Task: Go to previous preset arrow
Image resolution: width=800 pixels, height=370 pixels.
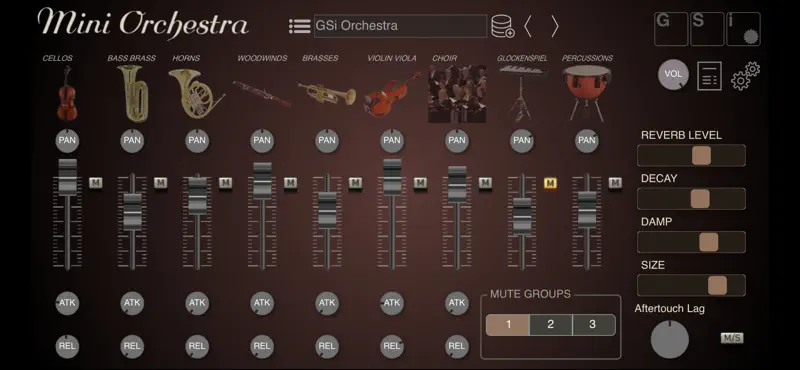Action: pyautogui.click(x=528, y=27)
